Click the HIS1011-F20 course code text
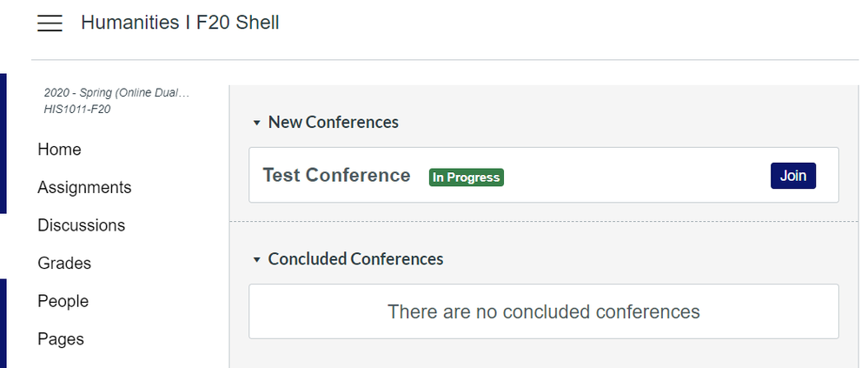The height and width of the screenshot is (368, 868). click(x=76, y=110)
